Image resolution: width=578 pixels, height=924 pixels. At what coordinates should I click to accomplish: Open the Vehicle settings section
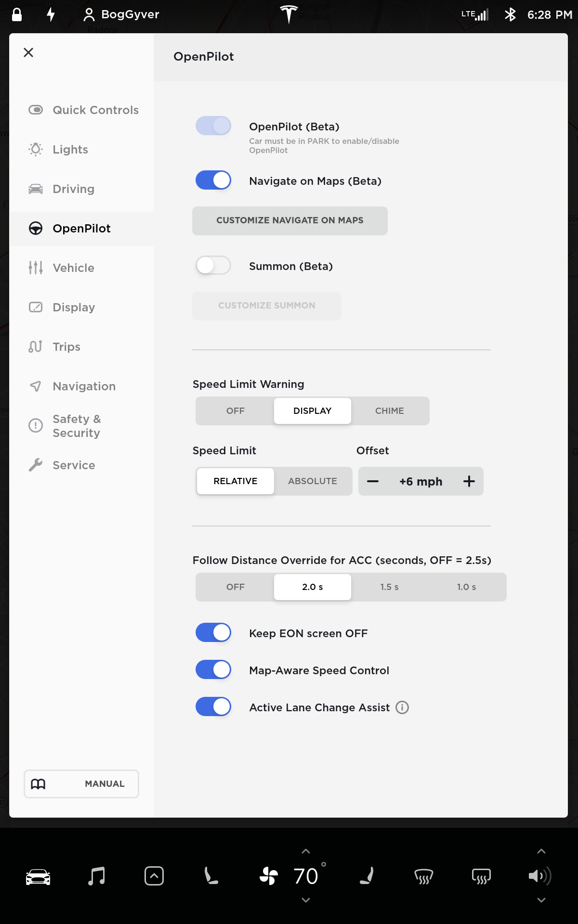[x=73, y=268]
